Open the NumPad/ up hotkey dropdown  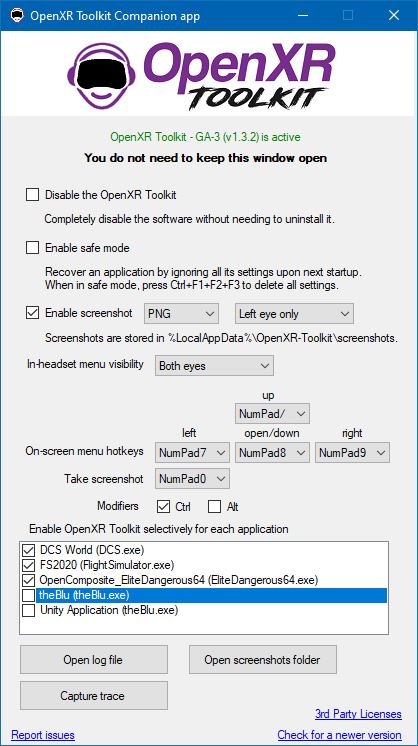[272, 414]
